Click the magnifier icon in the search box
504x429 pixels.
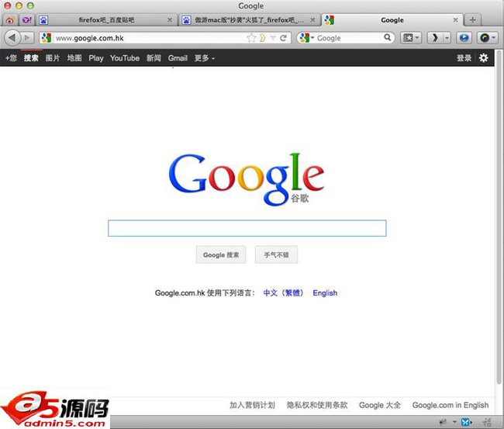click(x=388, y=38)
